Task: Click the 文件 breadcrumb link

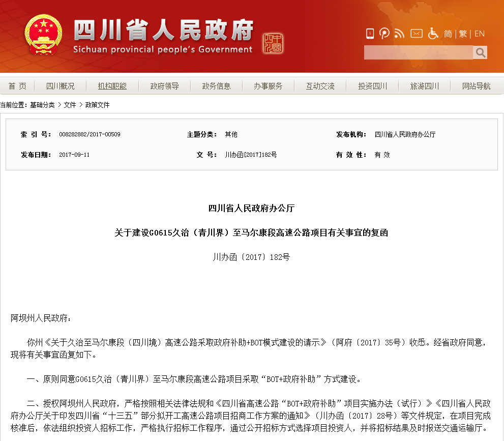Action: pyautogui.click(x=70, y=105)
